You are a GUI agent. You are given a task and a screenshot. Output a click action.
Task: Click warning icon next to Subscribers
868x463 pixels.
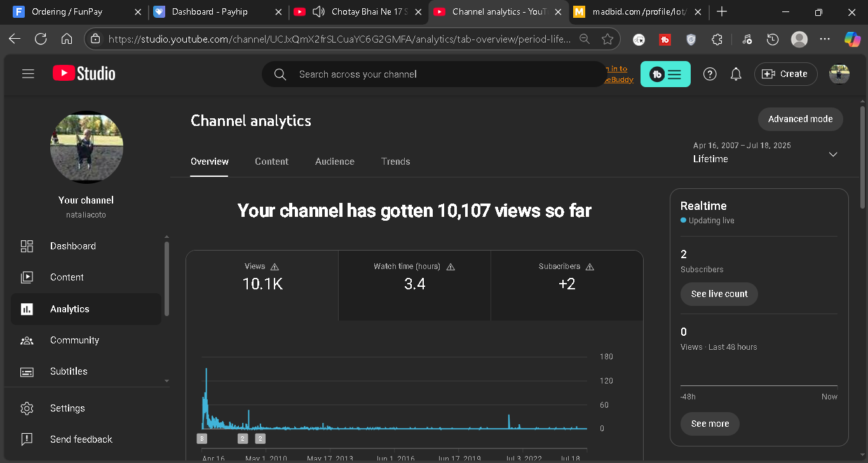pos(590,267)
